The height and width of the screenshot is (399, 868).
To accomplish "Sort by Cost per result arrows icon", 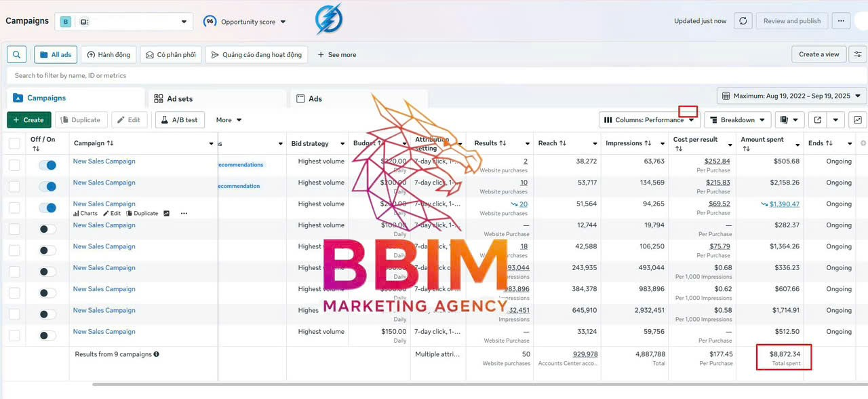I will pyautogui.click(x=678, y=149).
